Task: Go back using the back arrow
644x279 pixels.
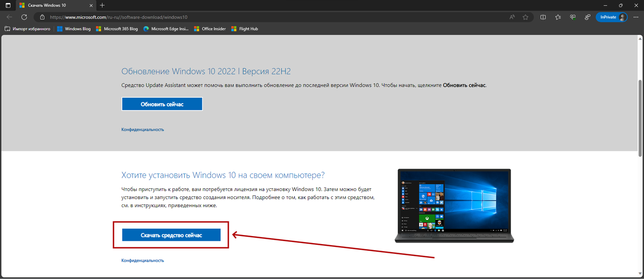Action: 9,17
